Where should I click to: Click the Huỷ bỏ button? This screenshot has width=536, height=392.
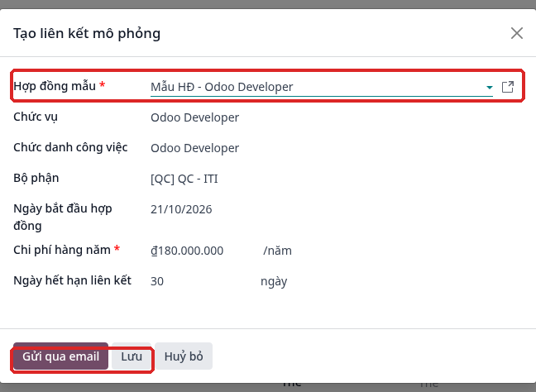184,356
